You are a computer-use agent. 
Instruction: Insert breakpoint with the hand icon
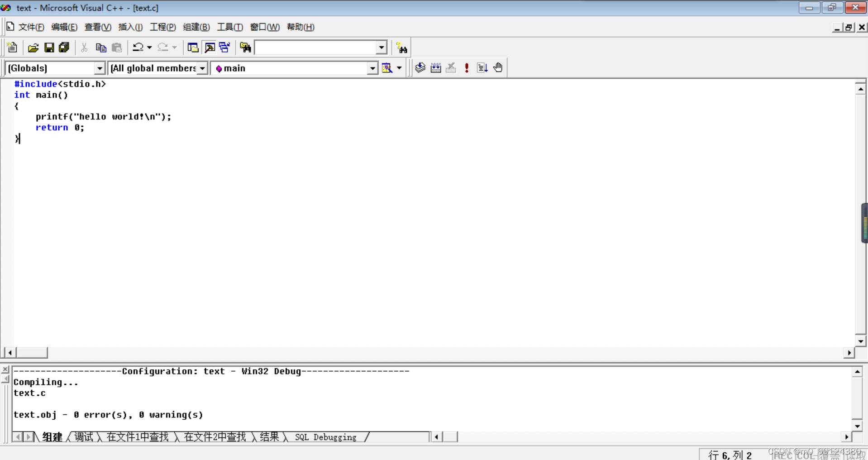(x=498, y=68)
